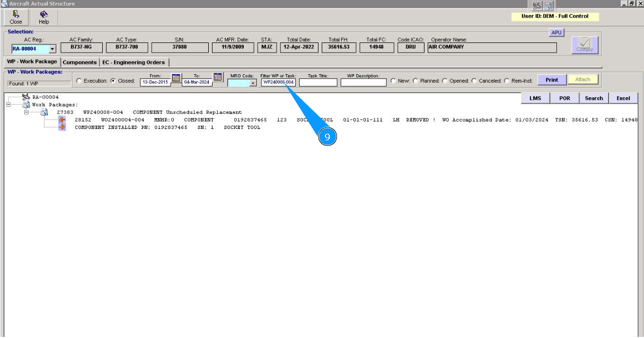Screen dimensions: 644x338
Task: Click the Search button
Action: click(594, 98)
